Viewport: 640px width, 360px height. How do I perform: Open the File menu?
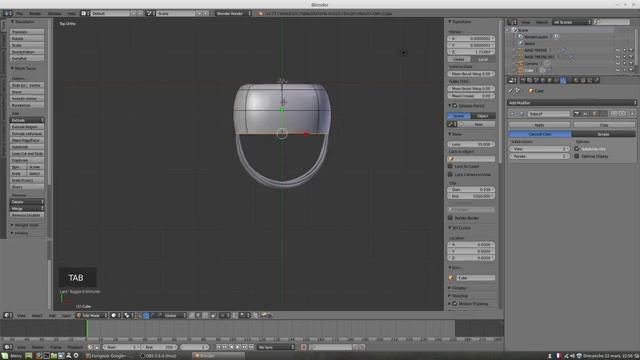tap(20, 13)
